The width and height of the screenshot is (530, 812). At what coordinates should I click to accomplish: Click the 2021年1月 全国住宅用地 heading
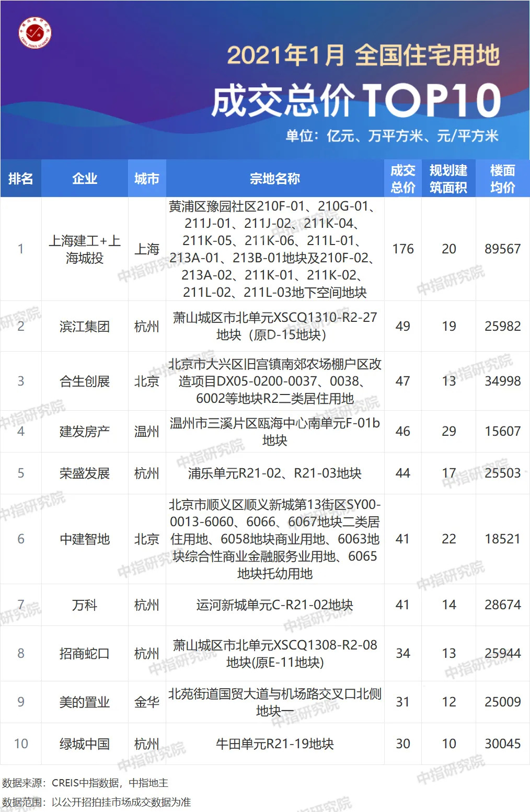point(363,55)
